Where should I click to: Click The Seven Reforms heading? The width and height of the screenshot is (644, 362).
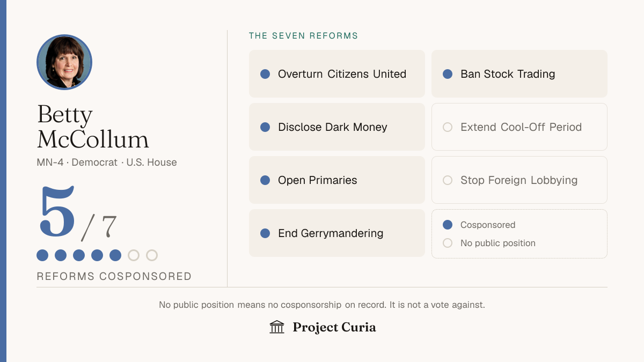point(303,36)
